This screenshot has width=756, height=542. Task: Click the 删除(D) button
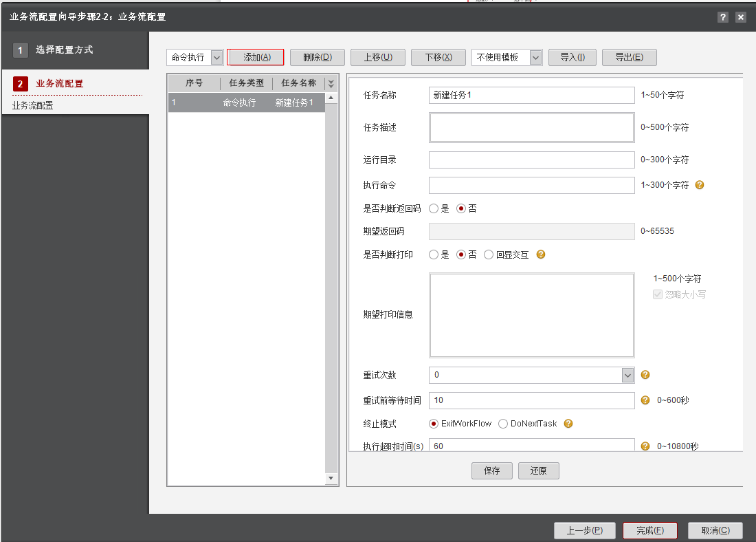[x=318, y=58]
